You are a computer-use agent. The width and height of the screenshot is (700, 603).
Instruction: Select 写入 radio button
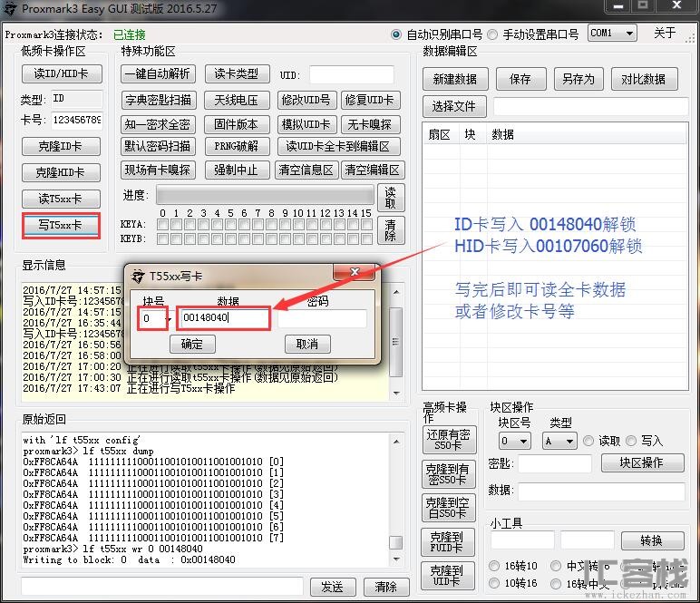point(631,441)
